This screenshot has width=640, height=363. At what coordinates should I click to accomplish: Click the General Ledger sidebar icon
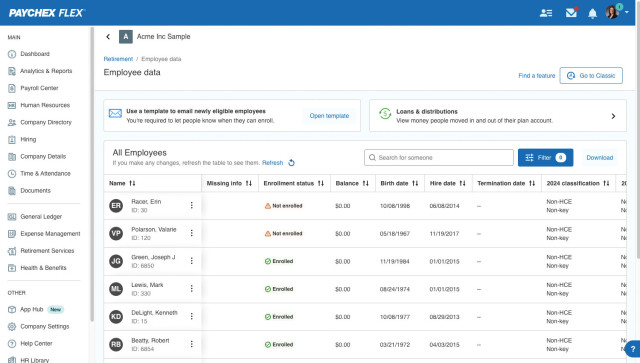click(x=12, y=216)
